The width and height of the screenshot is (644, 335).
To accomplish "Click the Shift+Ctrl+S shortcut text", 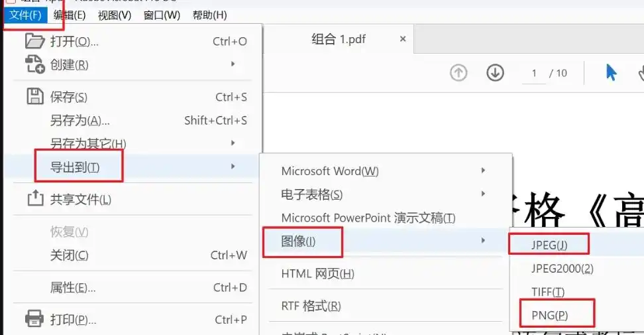I will point(215,121).
